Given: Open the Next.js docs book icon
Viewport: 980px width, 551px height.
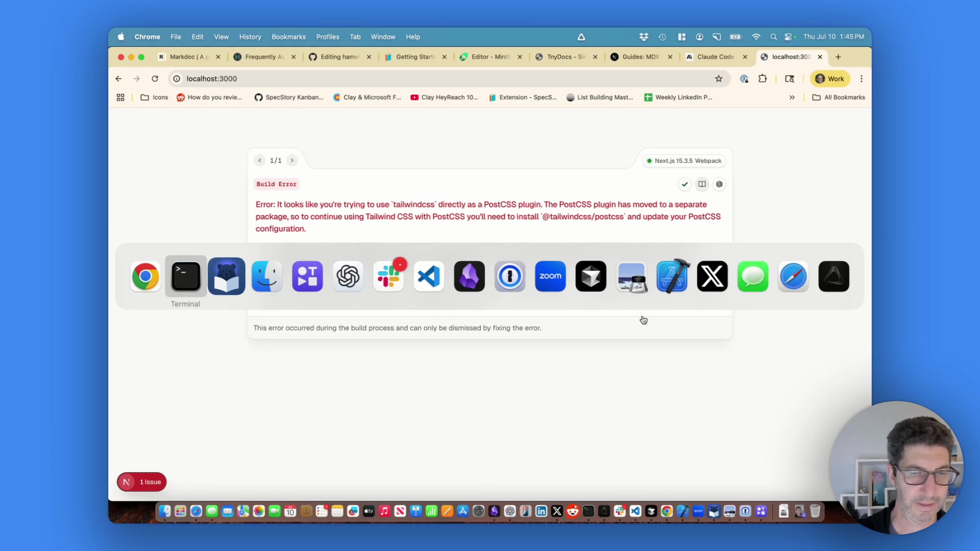Looking at the screenshot, I should [x=702, y=184].
